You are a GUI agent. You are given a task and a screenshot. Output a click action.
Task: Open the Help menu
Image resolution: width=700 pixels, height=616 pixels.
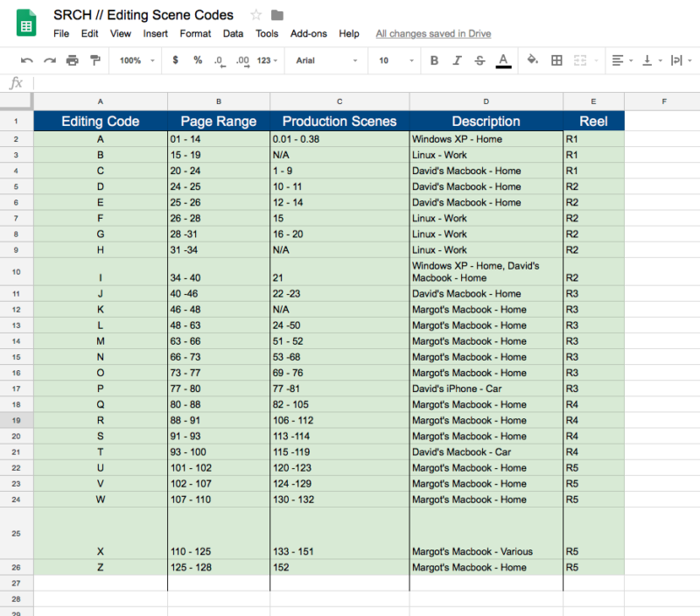click(348, 33)
